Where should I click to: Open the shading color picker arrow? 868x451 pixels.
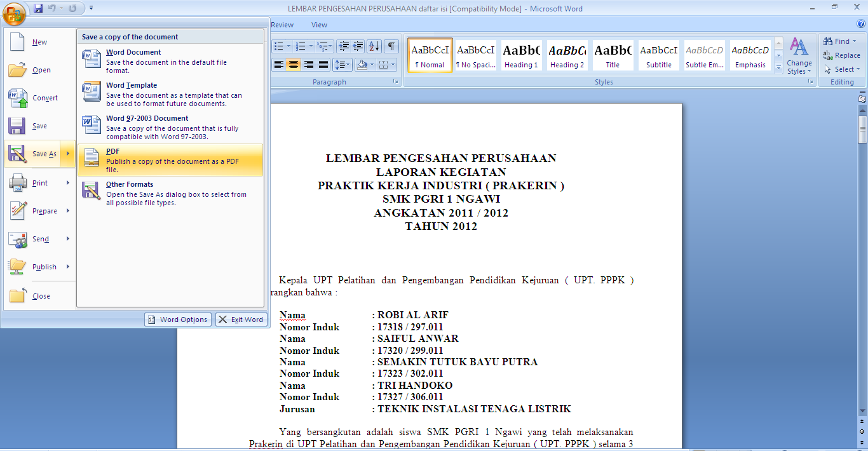[370, 65]
